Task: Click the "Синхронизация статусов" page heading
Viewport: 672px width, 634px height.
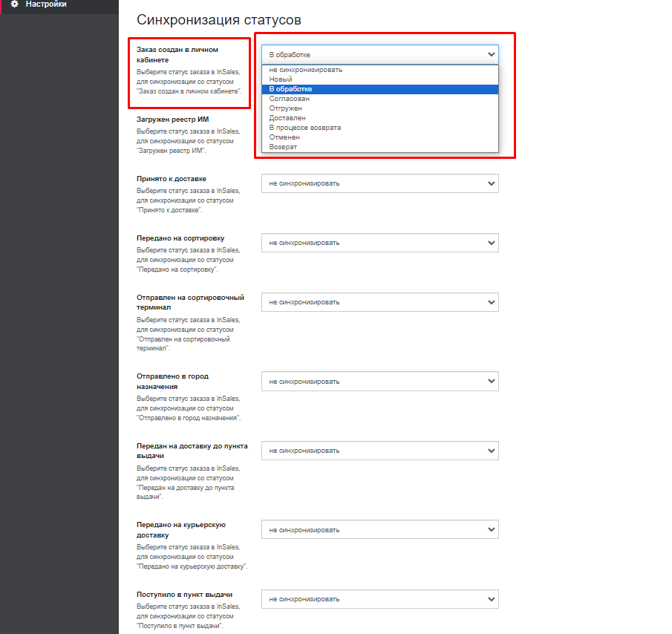Action: pyautogui.click(x=219, y=20)
